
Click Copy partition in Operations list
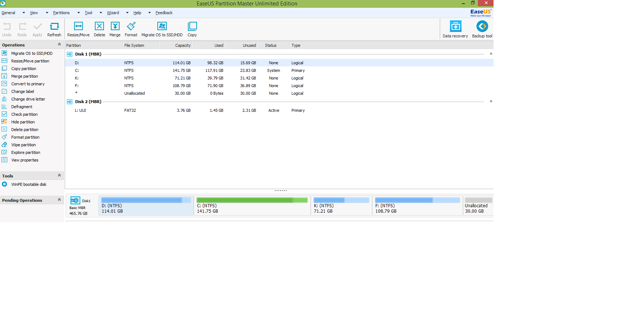[x=24, y=69]
